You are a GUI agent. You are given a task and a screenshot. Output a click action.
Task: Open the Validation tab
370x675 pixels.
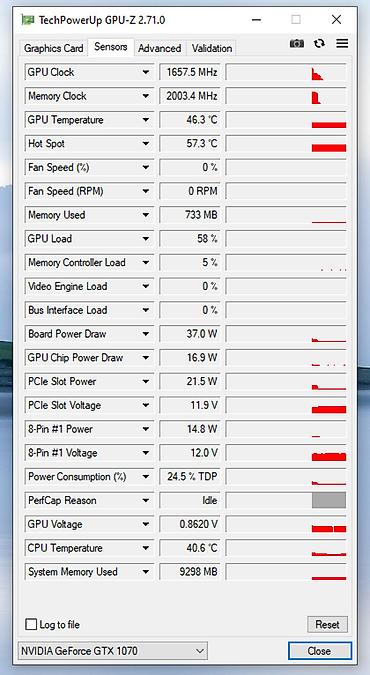point(211,48)
